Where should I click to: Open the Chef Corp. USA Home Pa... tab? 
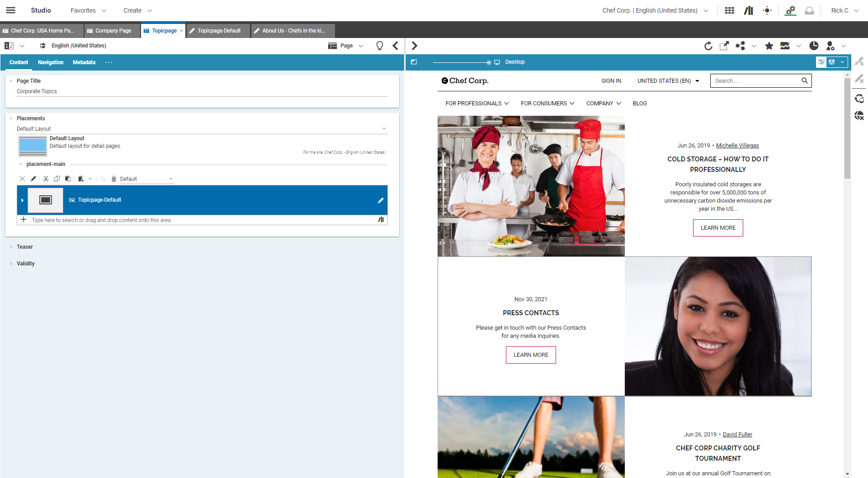(x=42, y=31)
